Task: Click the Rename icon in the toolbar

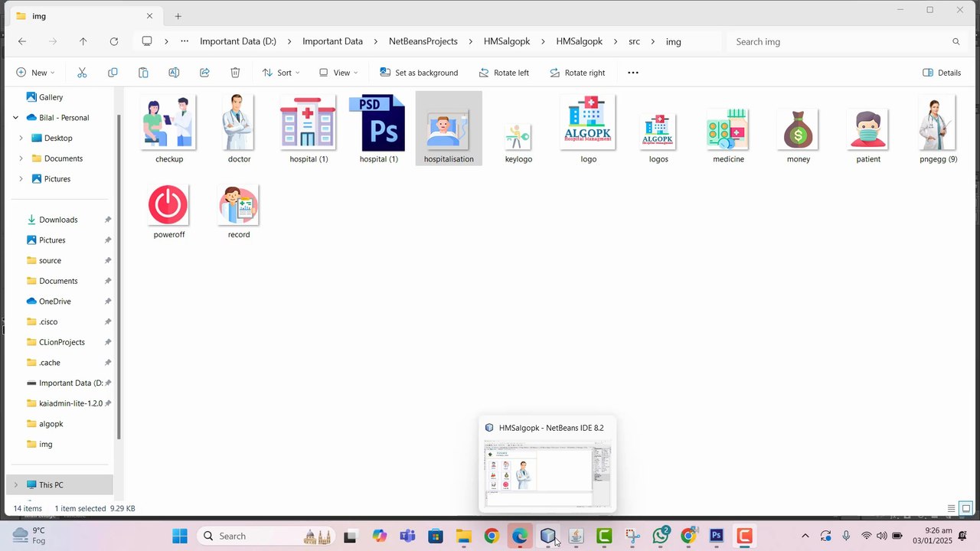Action: (x=174, y=73)
